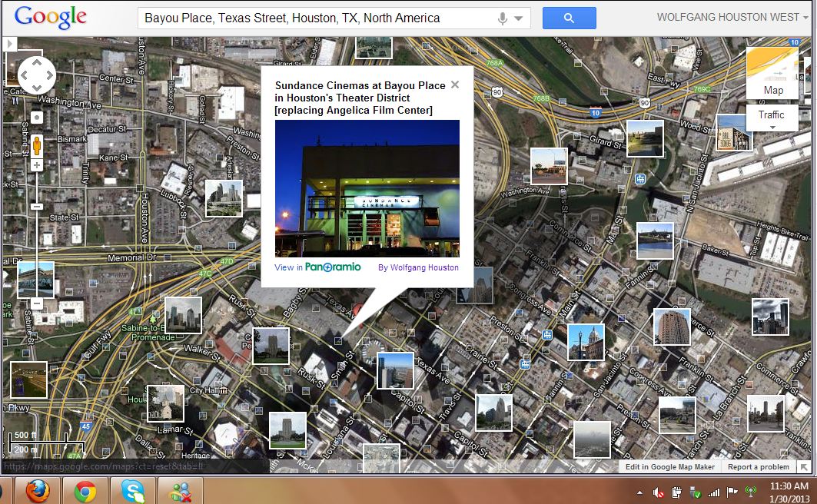Expand the Traffic layers dropdown
The width and height of the screenshot is (817, 504).
click(772, 118)
